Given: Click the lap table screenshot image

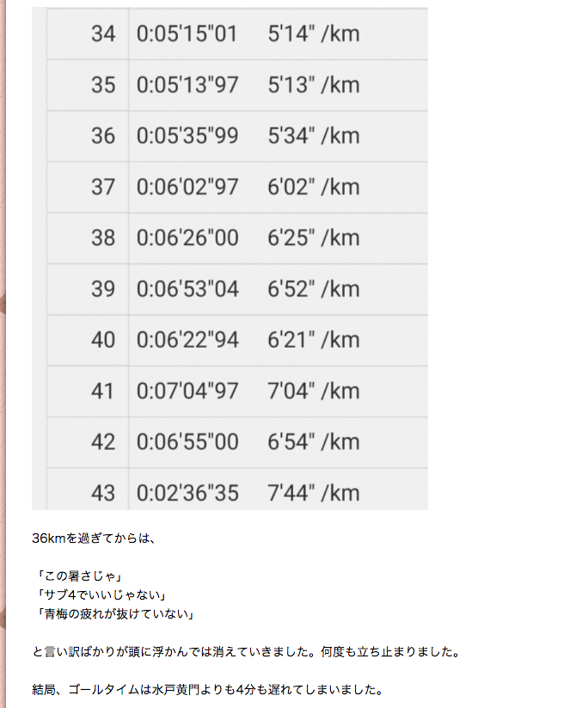Looking at the screenshot, I should click(230, 258).
